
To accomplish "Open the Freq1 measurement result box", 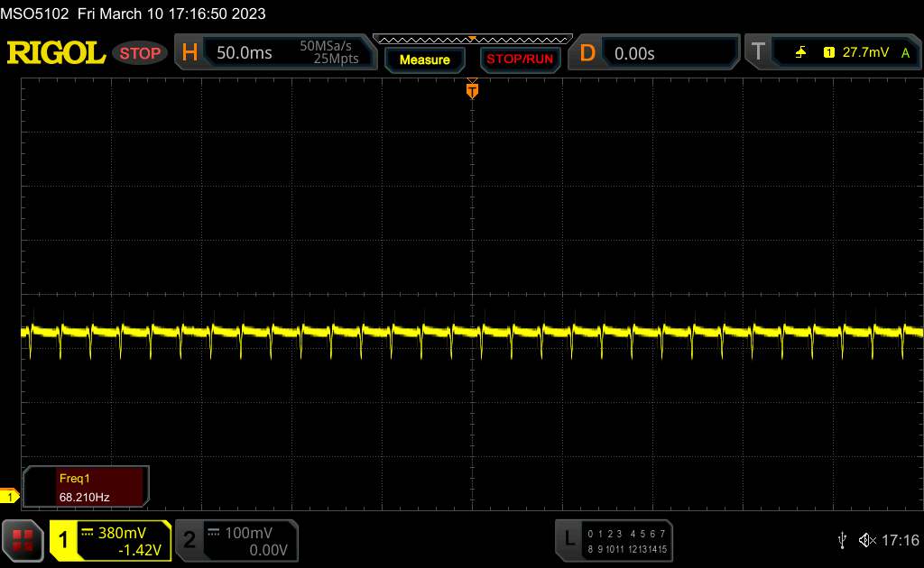I will 86,487.
